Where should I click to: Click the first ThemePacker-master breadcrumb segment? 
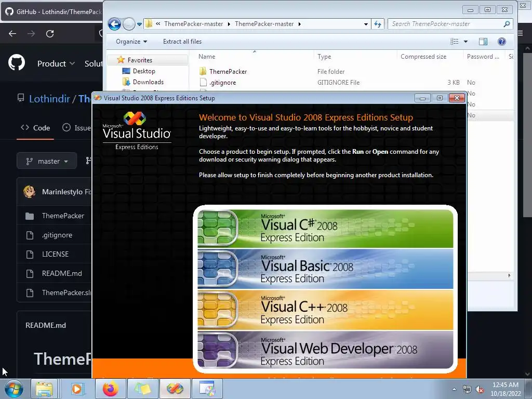pos(193,24)
